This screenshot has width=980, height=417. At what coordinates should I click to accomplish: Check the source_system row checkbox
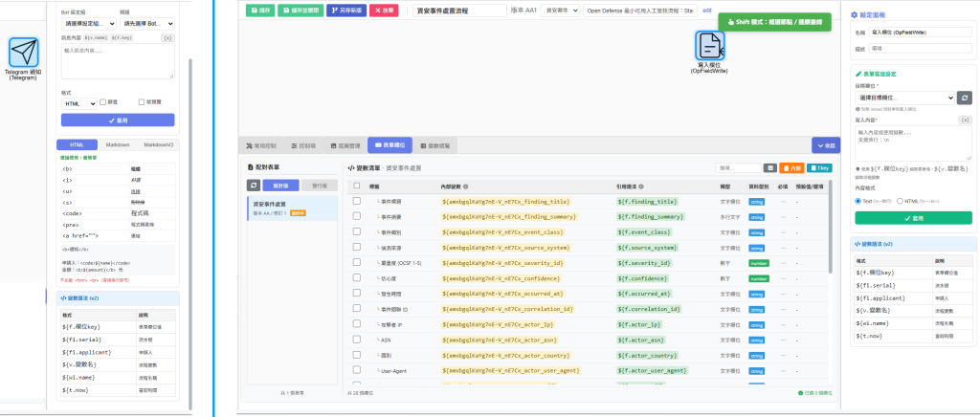356,247
